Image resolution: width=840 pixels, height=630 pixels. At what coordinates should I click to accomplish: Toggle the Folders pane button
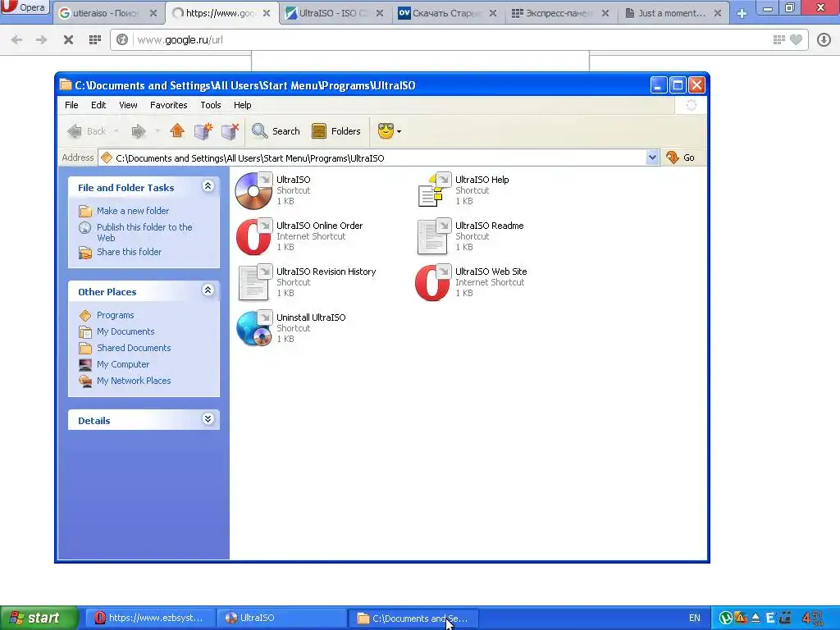pos(336,131)
